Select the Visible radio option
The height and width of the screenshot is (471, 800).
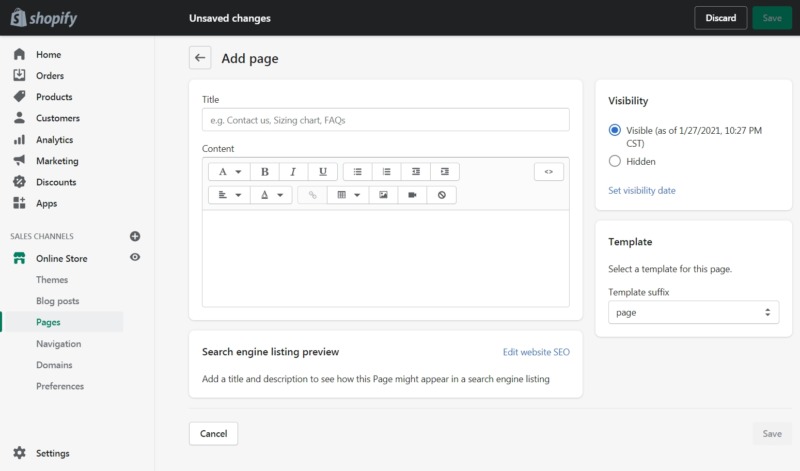[615, 130]
